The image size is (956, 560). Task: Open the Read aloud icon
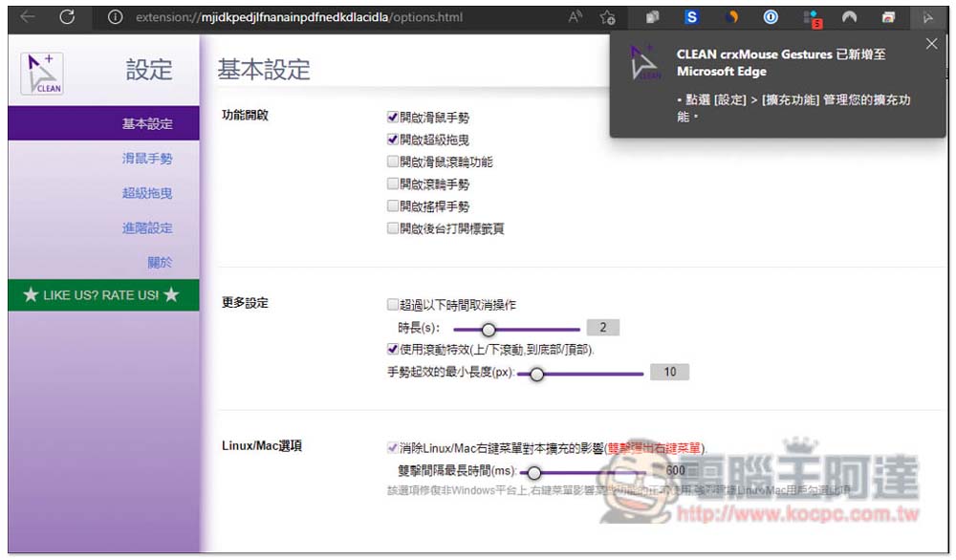point(575,17)
